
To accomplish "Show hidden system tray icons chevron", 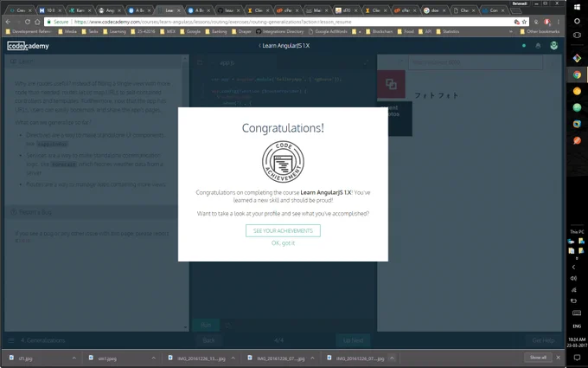I will [x=574, y=268].
